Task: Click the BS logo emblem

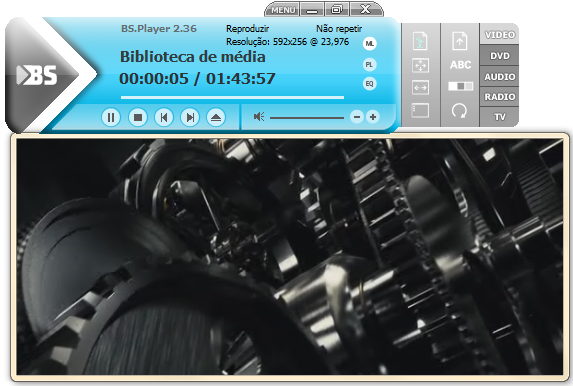Action: pos(37,75)
